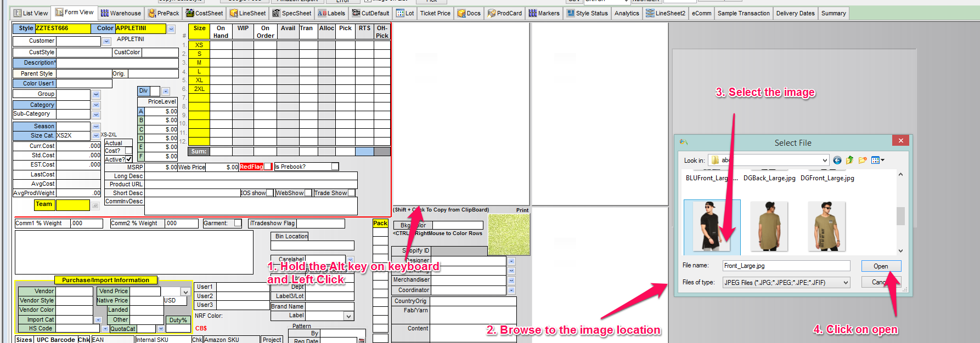
Task: Toggle the RedFlag checkbox
Action: pyautogui.click(x=268, y=167)
